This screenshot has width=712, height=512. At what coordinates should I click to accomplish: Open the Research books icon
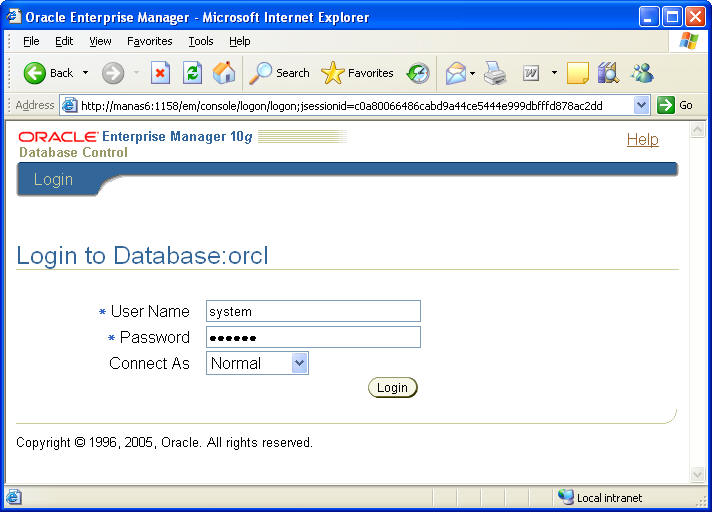[608, 73]
